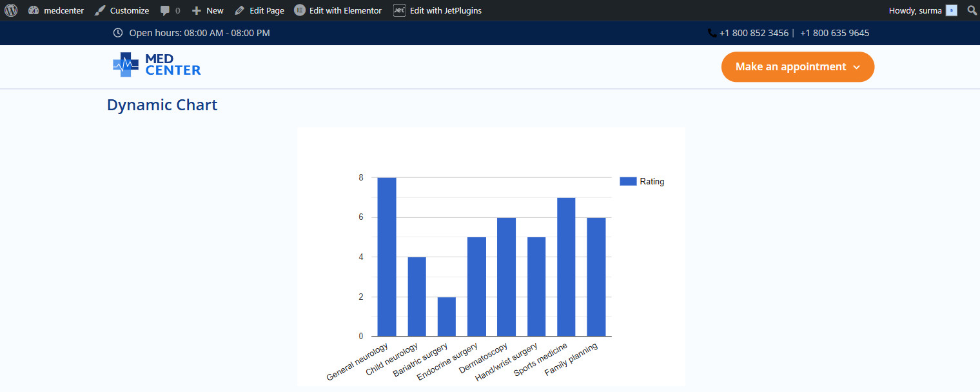Click the Hand/wrist surgery bar
The width and height of the screenshot is (980, 392).
pyautogui.click(x=536, y=286)
